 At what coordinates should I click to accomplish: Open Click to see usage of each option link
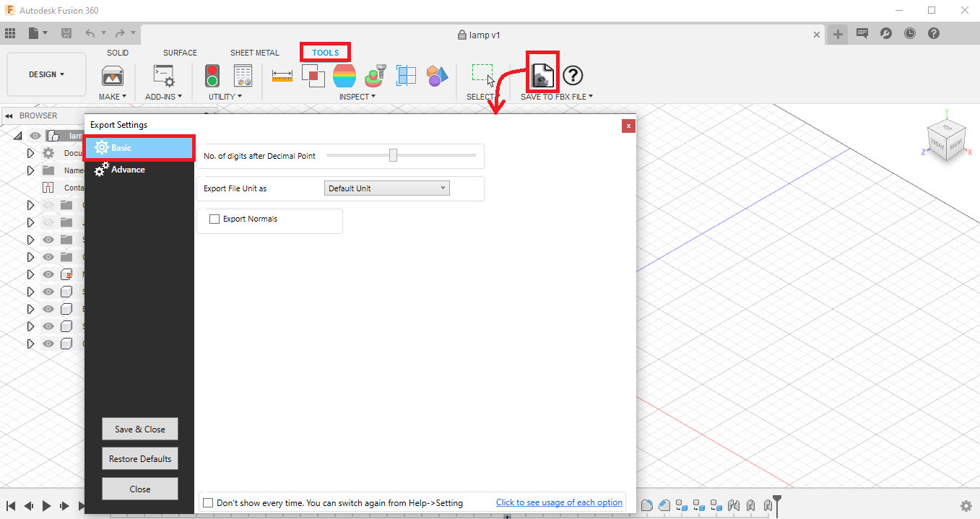[x=559, y=502]
